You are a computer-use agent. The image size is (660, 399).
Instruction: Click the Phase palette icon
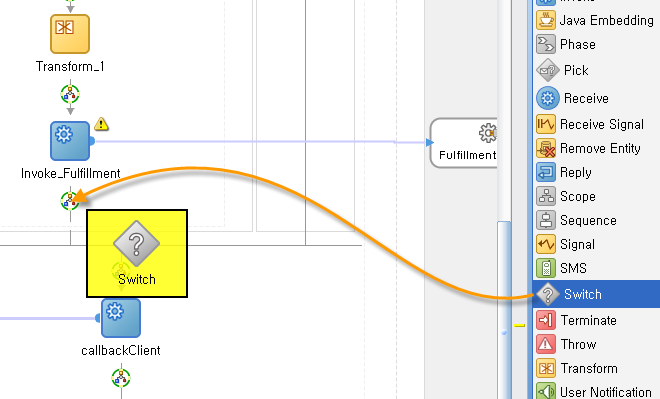(546, 44)
